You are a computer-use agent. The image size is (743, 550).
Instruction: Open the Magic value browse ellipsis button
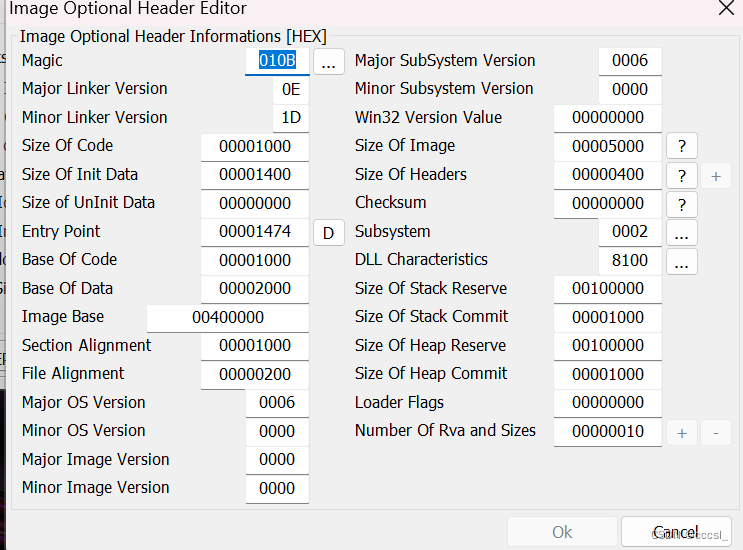click(328, 62)
